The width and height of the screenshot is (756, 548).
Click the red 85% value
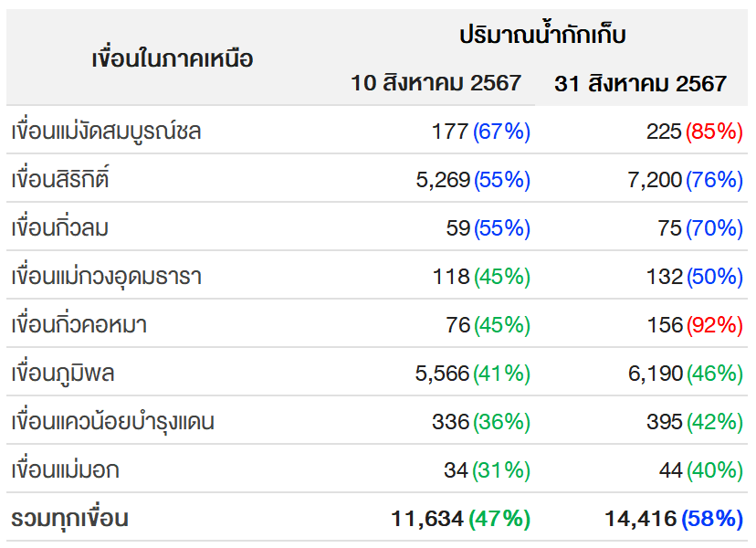(715, 131)
